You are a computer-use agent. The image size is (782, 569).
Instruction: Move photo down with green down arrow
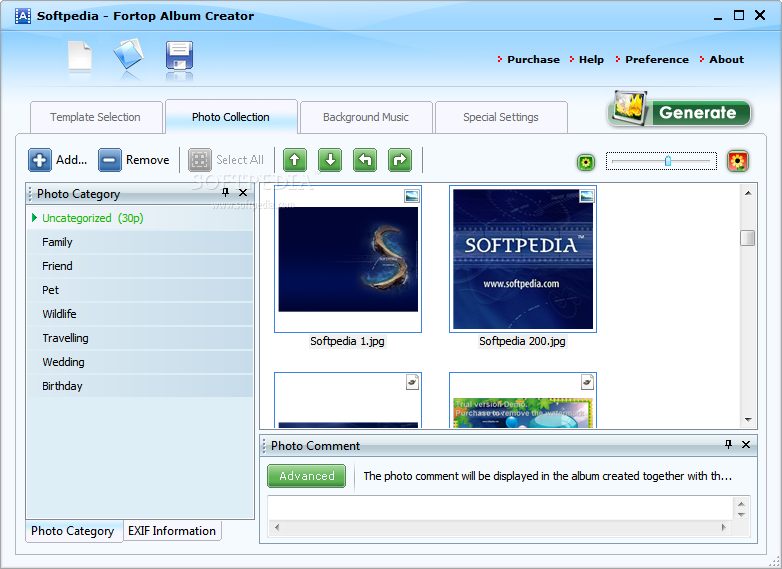coord(330,160)
